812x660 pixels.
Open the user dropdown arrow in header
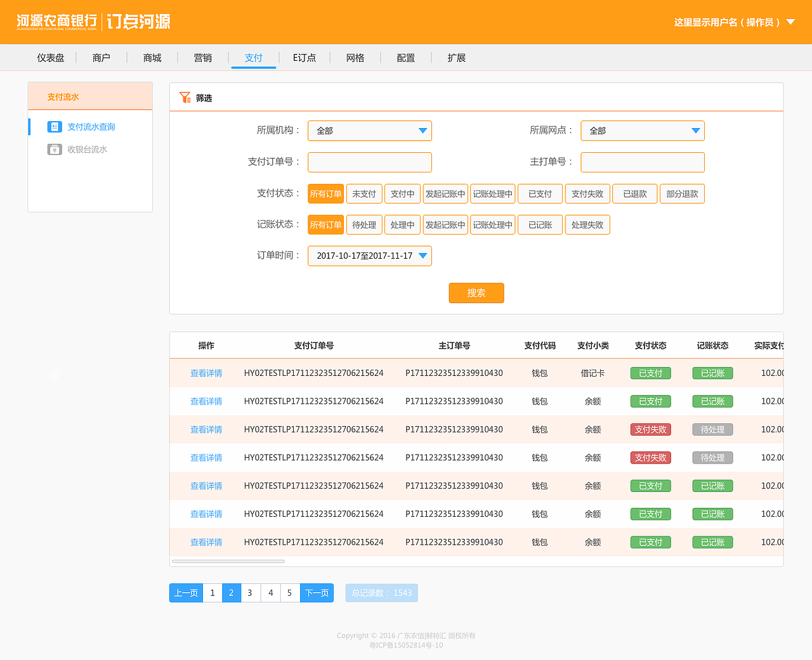[790, 22]
